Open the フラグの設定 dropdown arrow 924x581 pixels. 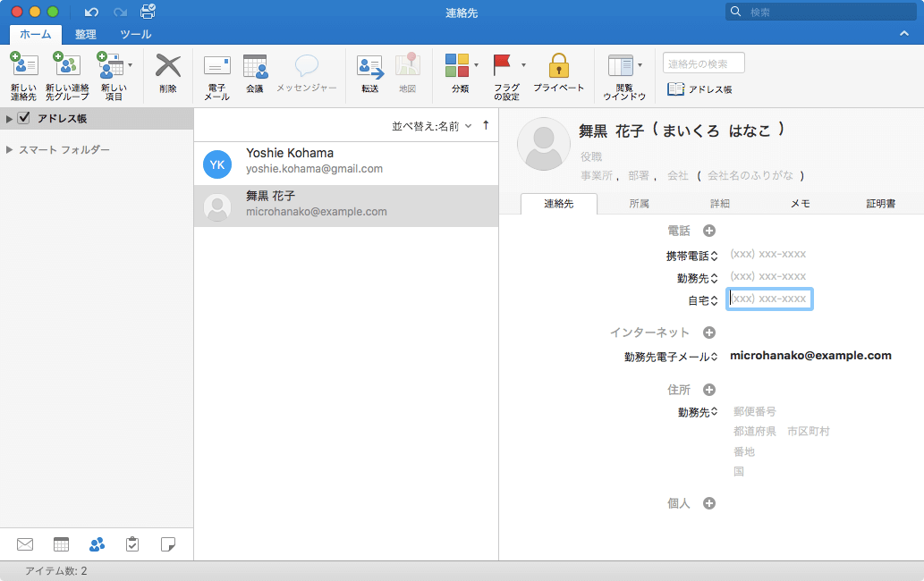[x=523, y=65]
